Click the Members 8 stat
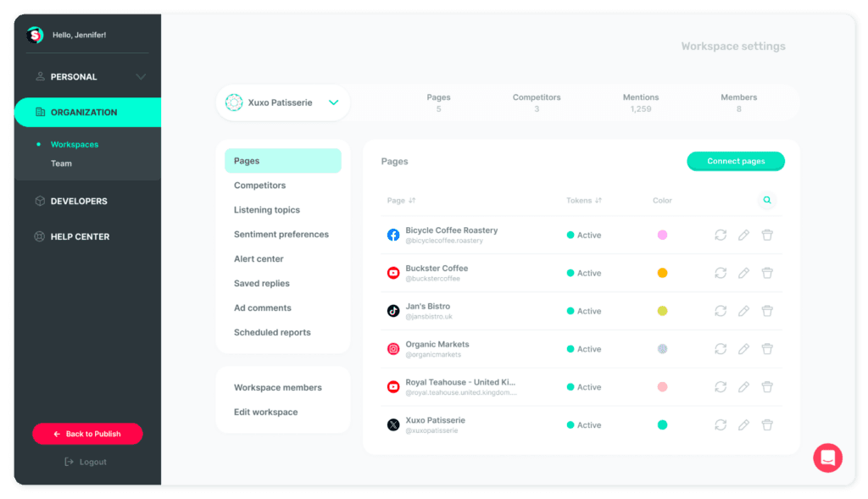This screenshot has width=868, height=499. [x=738, y=103]
